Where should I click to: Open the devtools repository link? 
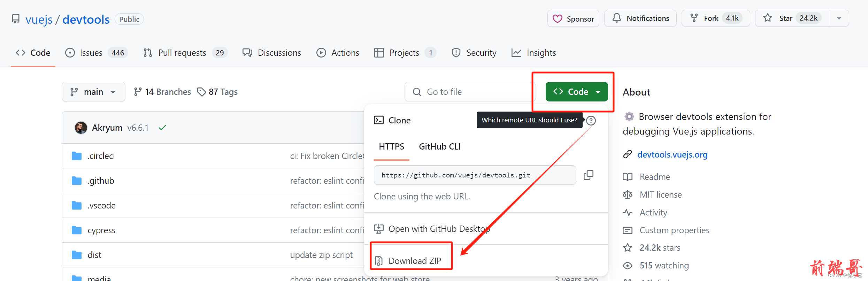coord(86,20)
